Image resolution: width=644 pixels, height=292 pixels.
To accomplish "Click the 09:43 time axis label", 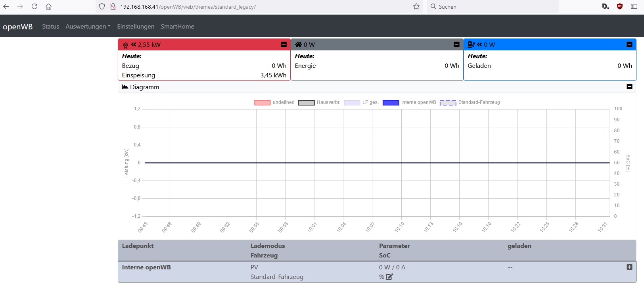I will pyautogui.click(x=143, y=227).
